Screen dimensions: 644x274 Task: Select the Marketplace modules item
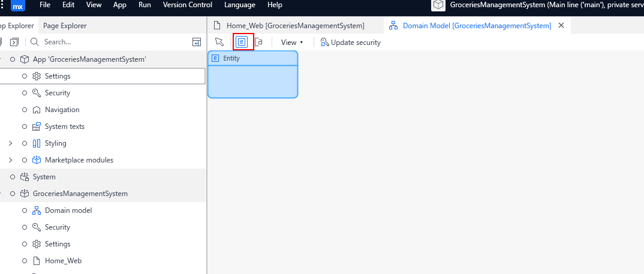click(79, 160)
